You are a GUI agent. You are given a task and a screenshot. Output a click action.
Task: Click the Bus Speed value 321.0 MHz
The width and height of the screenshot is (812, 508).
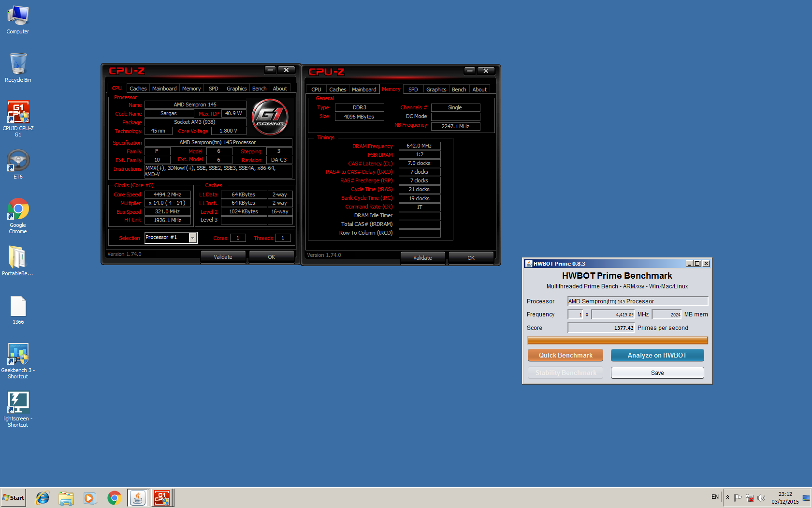pyautogui.click(x=167, y=211)
